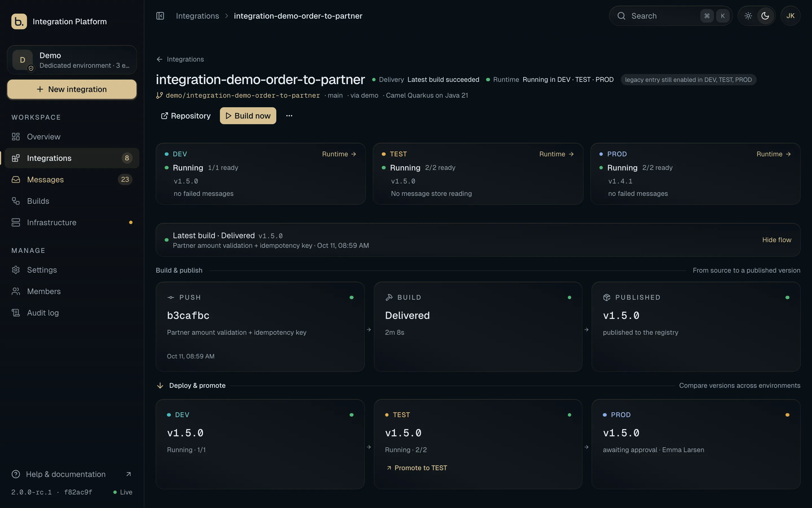Open Runtime link on the PROD card
This screenshot has width=812, height=508.
tap(774, 154)
